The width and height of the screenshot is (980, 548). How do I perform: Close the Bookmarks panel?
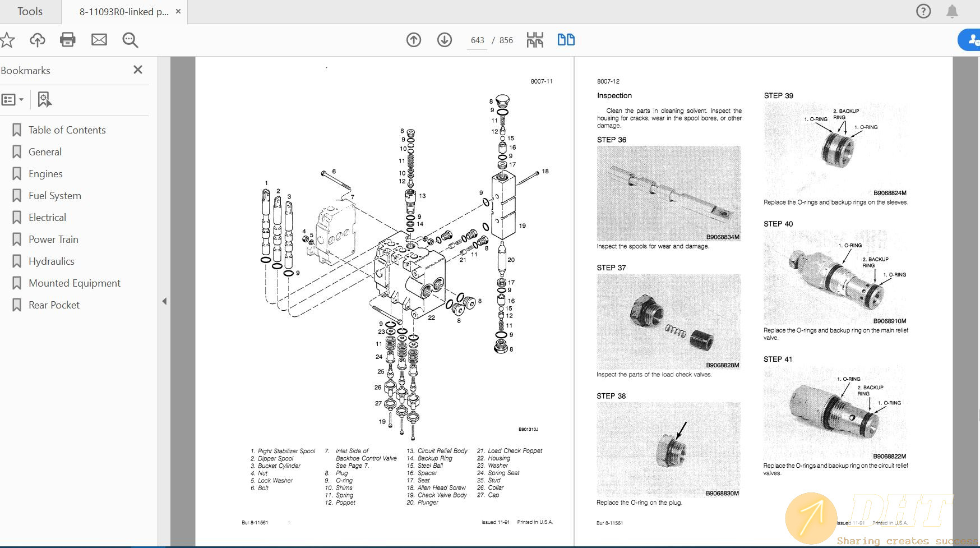click(138, 70)
